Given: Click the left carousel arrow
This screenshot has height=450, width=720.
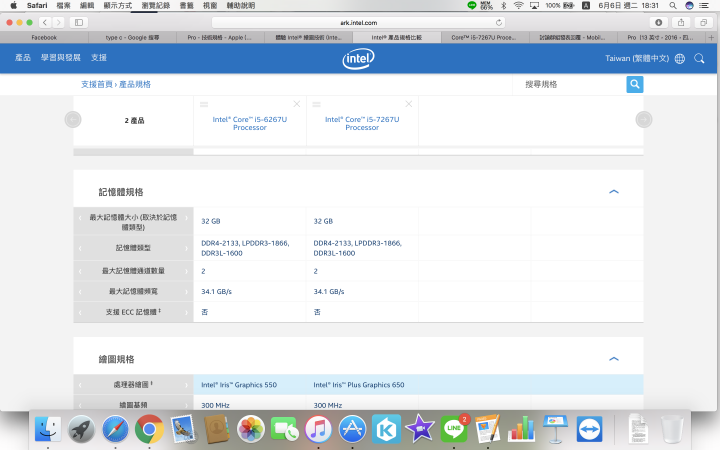Looking at the screenshot, I should tap(73, 119).
